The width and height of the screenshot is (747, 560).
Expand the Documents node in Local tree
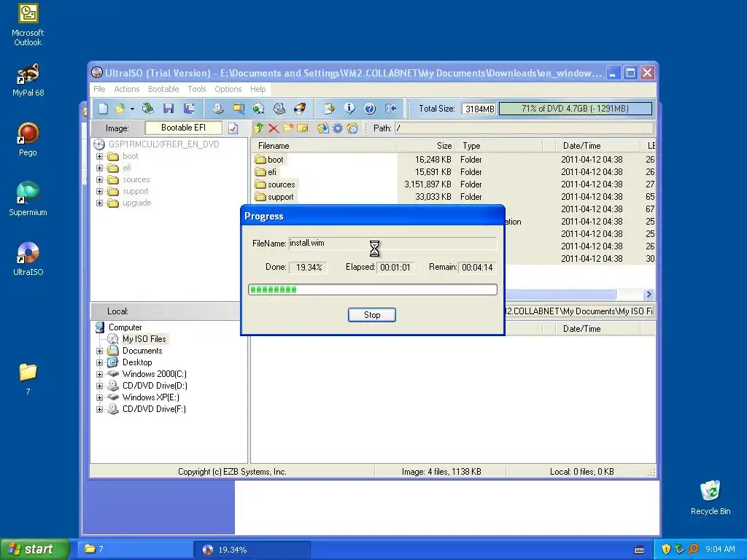tap(99, 351)
